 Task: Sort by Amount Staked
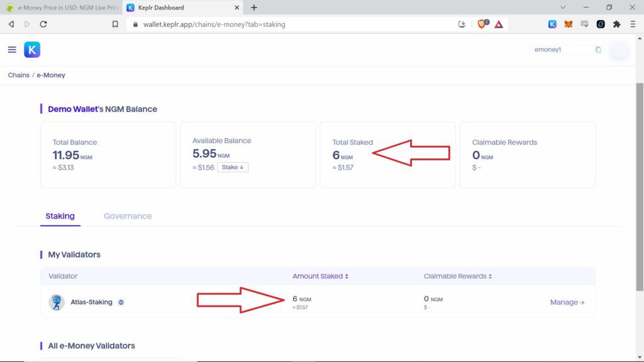click(x=320, y=277)
